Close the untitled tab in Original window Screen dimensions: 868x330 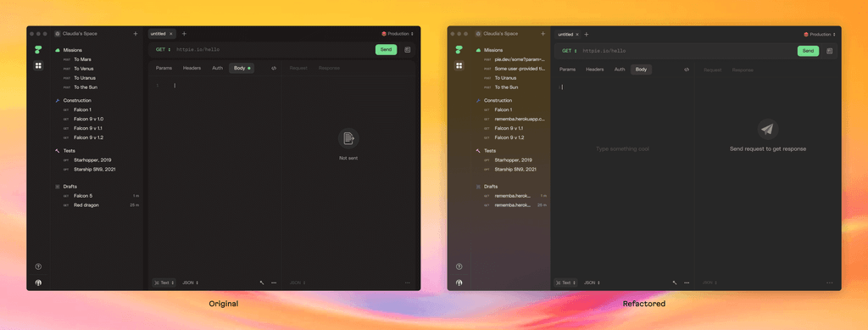(x=170, y=34)
